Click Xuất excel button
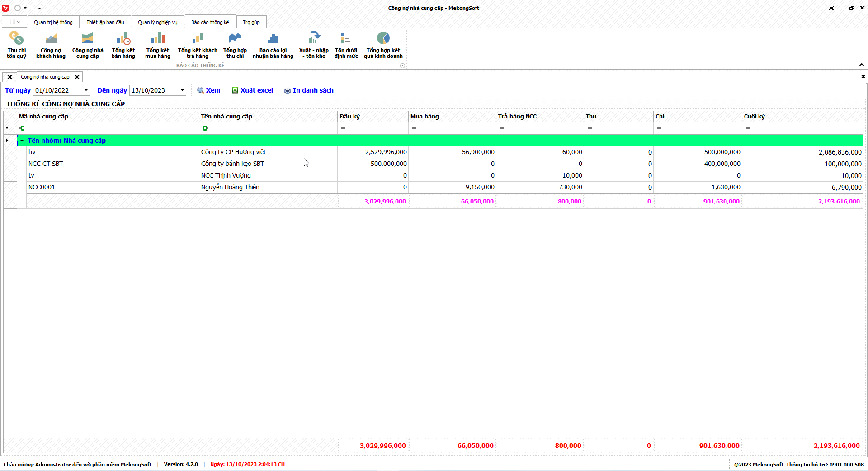The width and height of the screenshot is (868, 471). tap(252, 90)
